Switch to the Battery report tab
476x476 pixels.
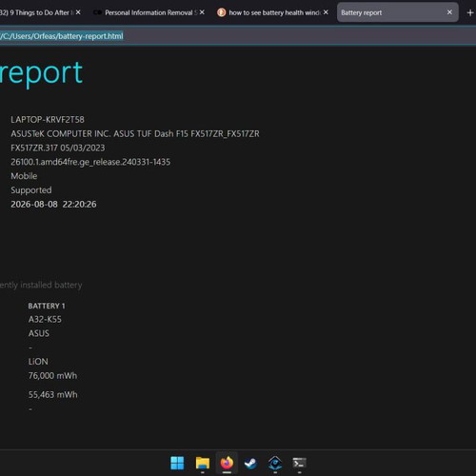398,12
